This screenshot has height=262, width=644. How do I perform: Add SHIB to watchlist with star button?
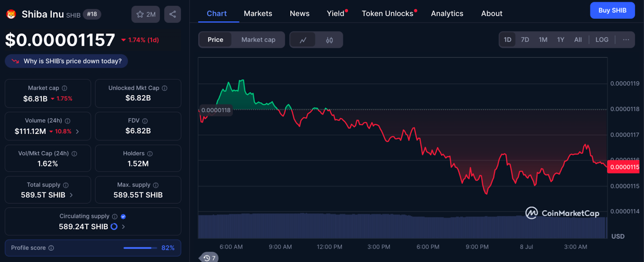[146, 14]
